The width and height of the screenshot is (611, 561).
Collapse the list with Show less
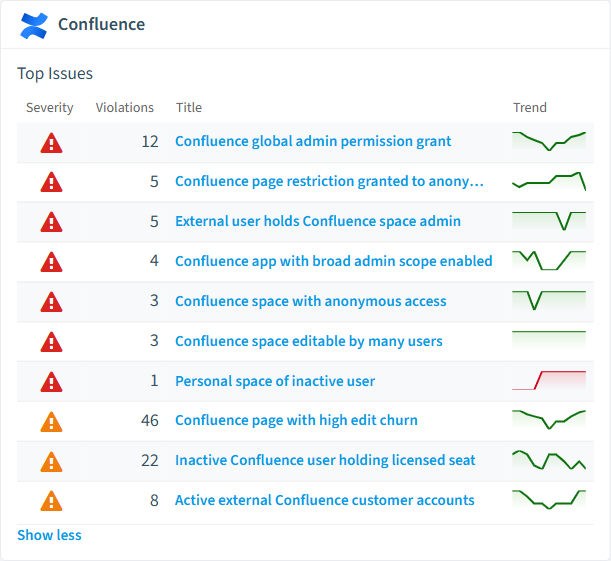[x=49, y=535]
